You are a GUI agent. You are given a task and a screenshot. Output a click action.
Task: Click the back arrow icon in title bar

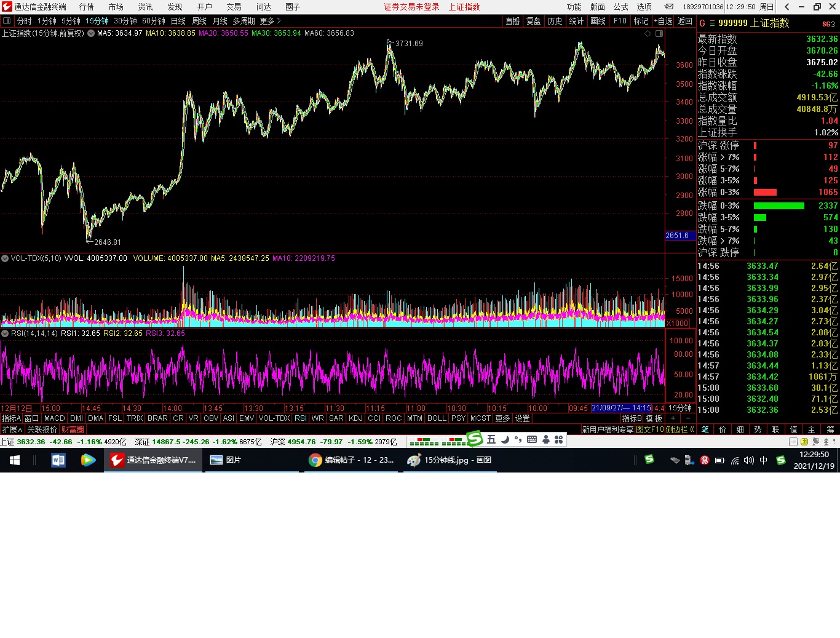[787, 7]
